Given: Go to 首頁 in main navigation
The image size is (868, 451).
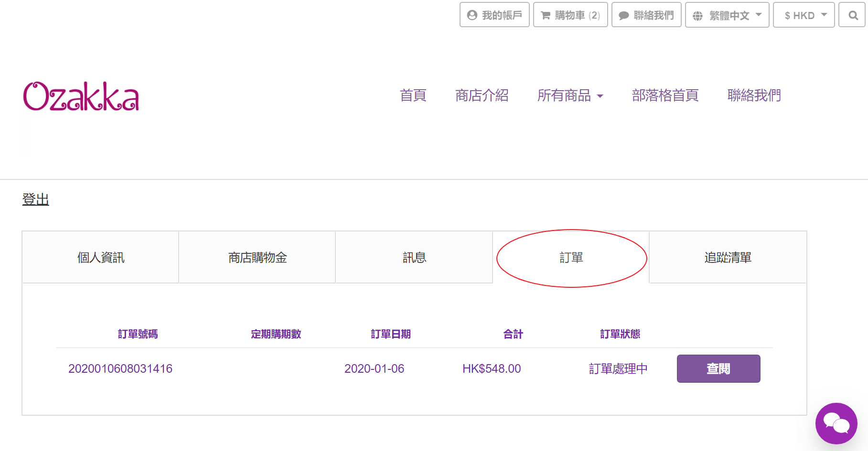Looking at the screenshot, I should point(413,95).
